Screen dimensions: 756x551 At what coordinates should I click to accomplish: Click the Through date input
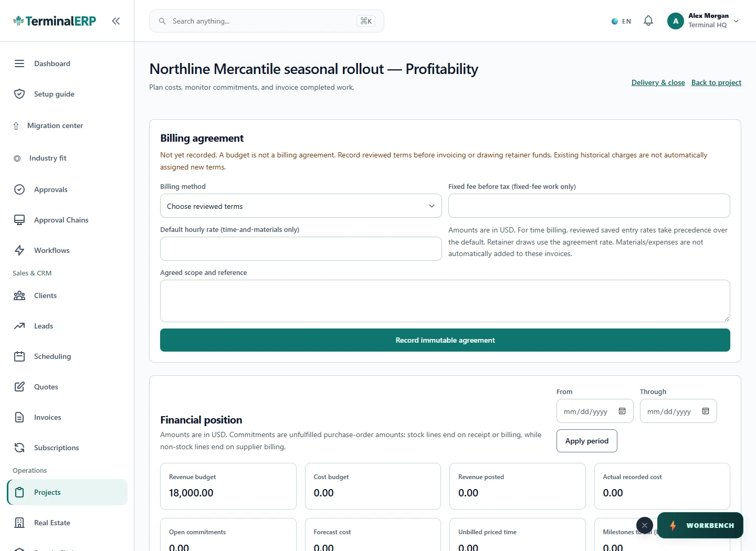[678, 411]
